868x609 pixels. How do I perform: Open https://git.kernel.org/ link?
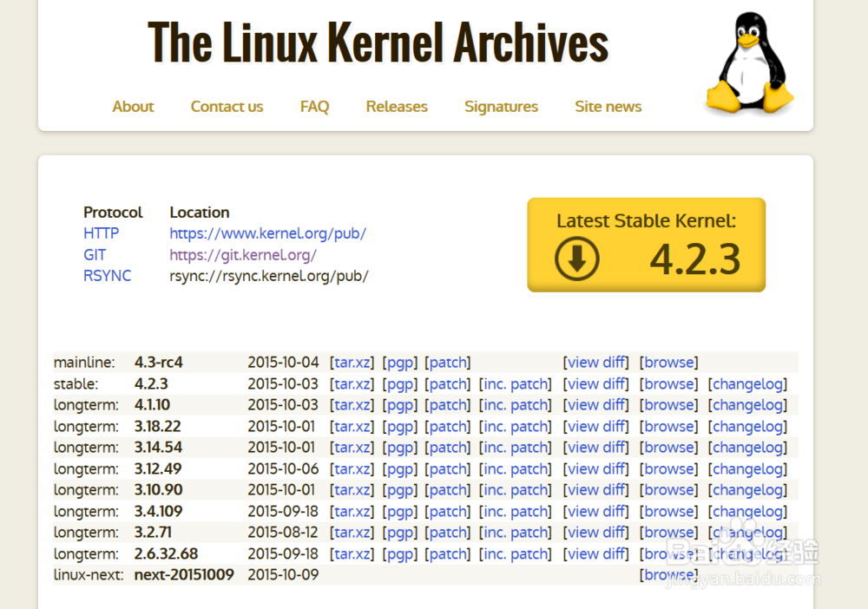click(x=243, y=255)
